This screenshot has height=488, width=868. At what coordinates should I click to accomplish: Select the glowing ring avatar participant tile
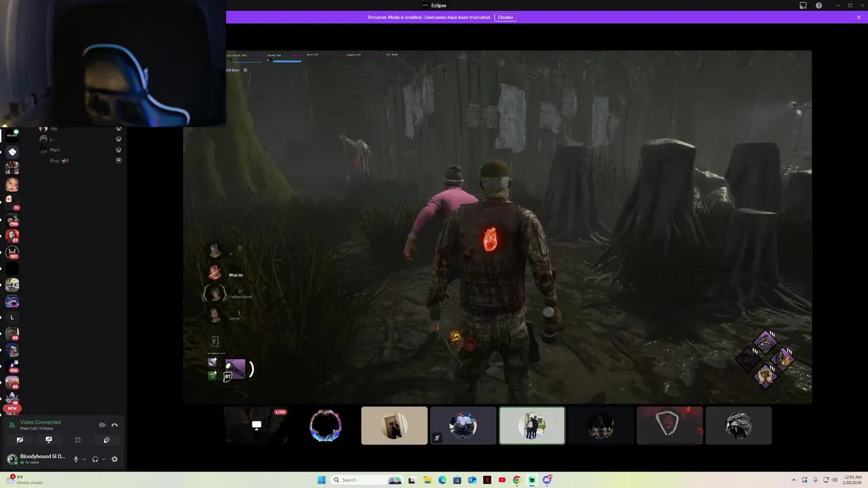[325, 426]
